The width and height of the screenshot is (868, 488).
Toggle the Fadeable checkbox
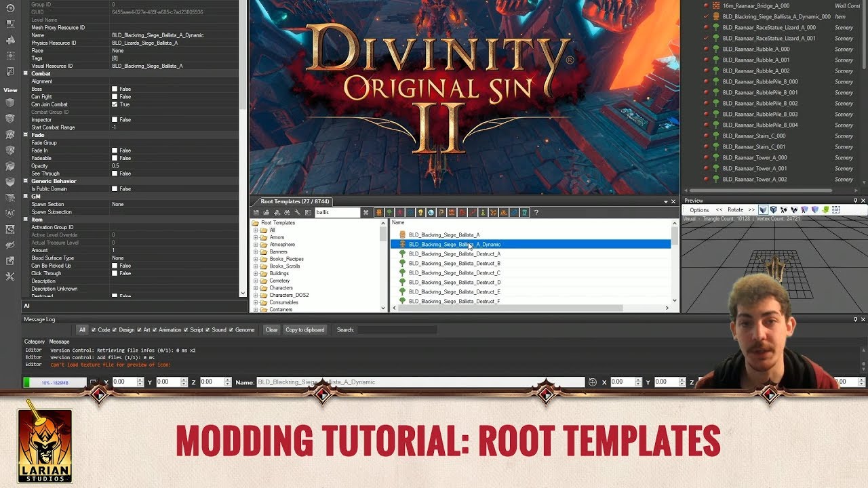tap(115, 158)
